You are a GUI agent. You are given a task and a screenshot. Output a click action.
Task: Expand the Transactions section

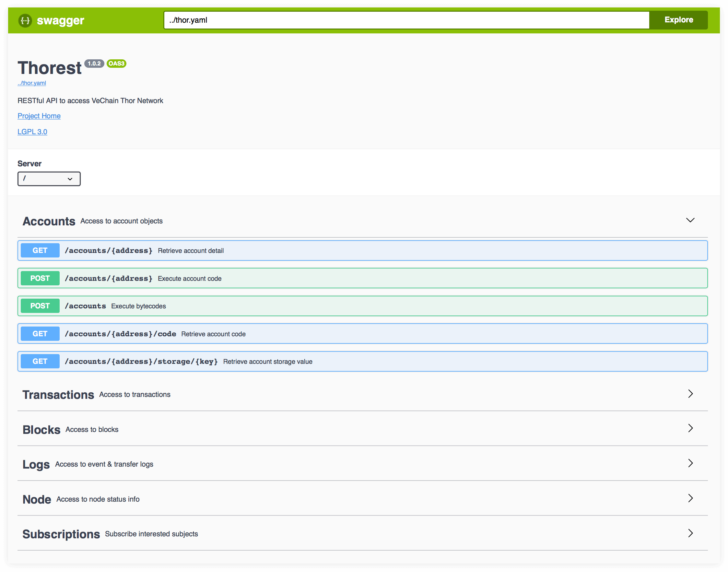[x=690, y=394]
